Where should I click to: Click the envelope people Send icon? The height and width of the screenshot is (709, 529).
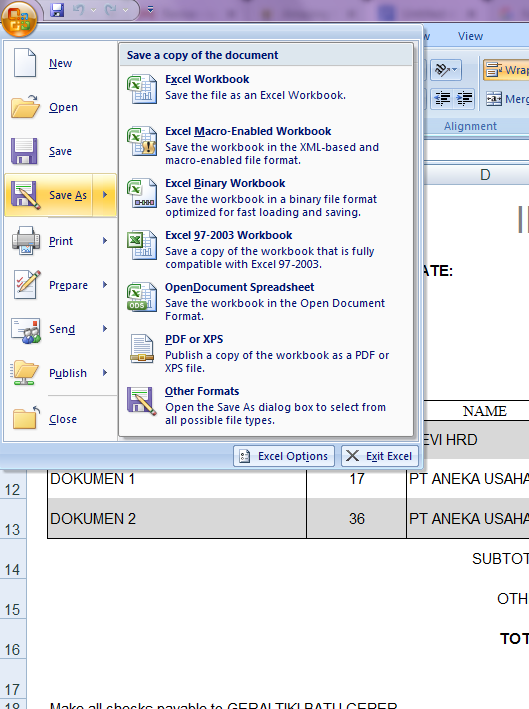coord(26,330)
